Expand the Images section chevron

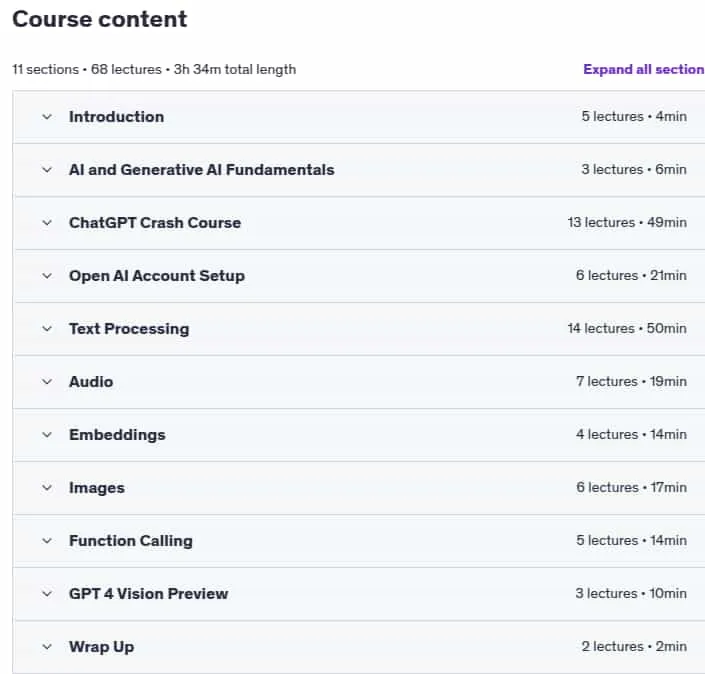(47, 488)
